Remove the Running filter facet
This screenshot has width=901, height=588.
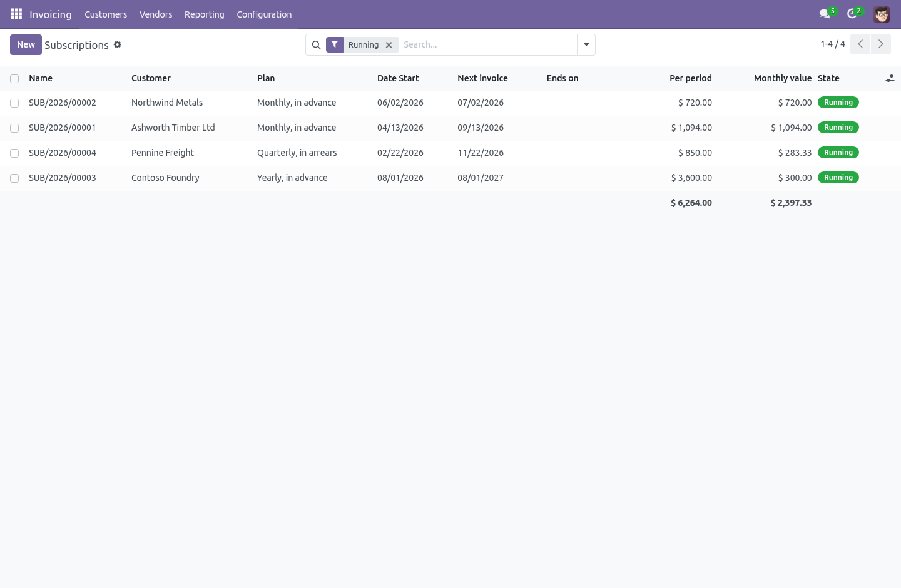tap(389, 45)
